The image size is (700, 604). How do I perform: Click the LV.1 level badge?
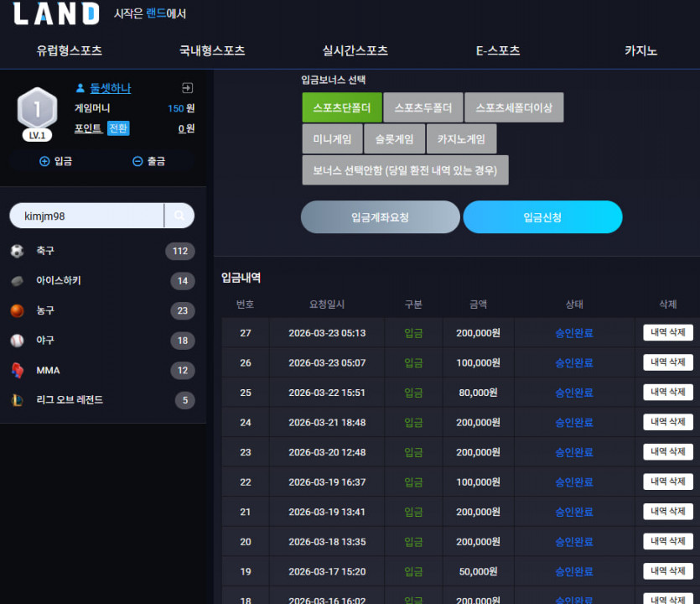pos(37,135)
